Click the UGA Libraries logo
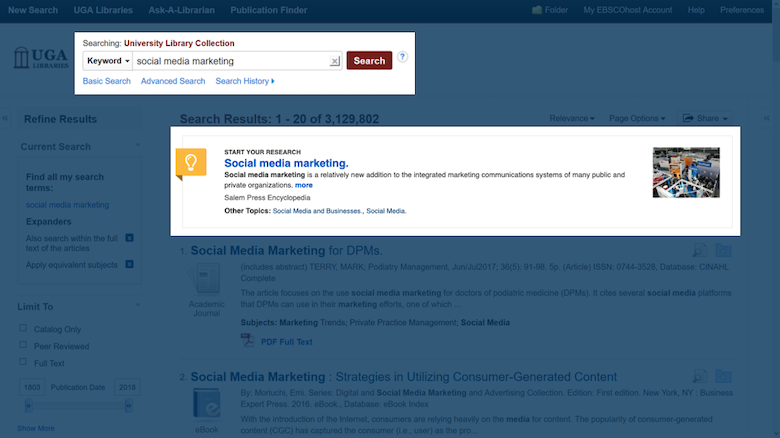 pyautogui.click(x=41, y=58)
